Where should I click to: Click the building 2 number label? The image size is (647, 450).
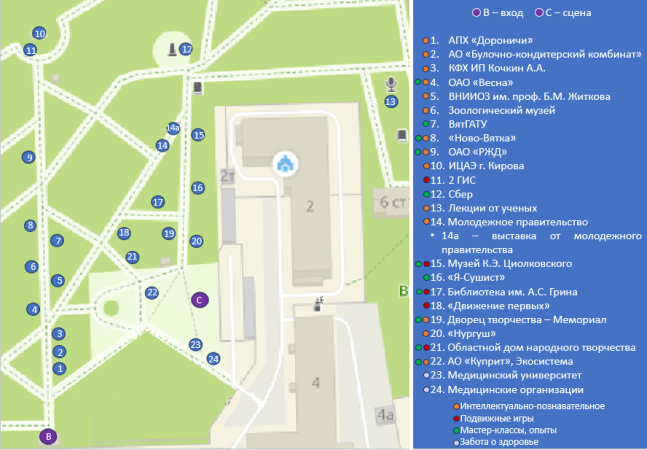pos(310,206)
